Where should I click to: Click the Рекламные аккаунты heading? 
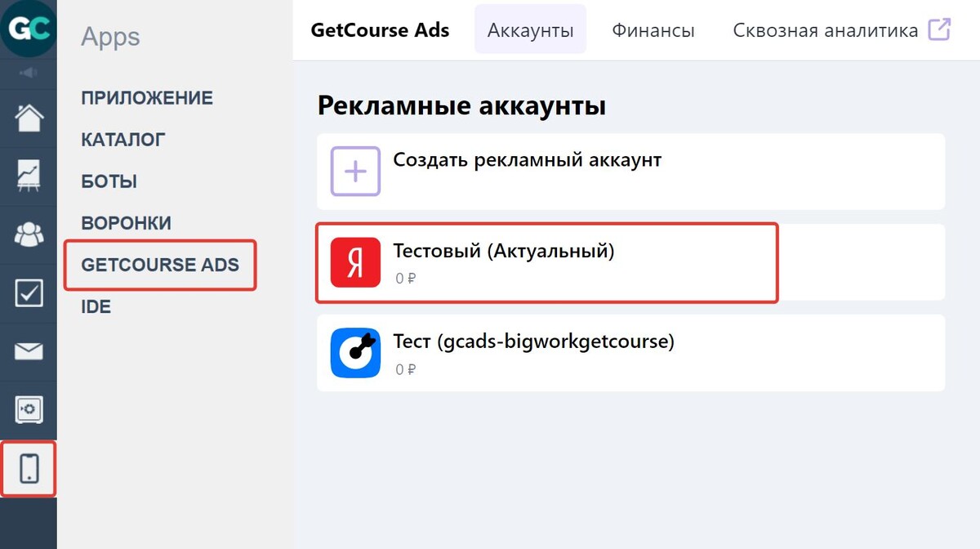461,106
